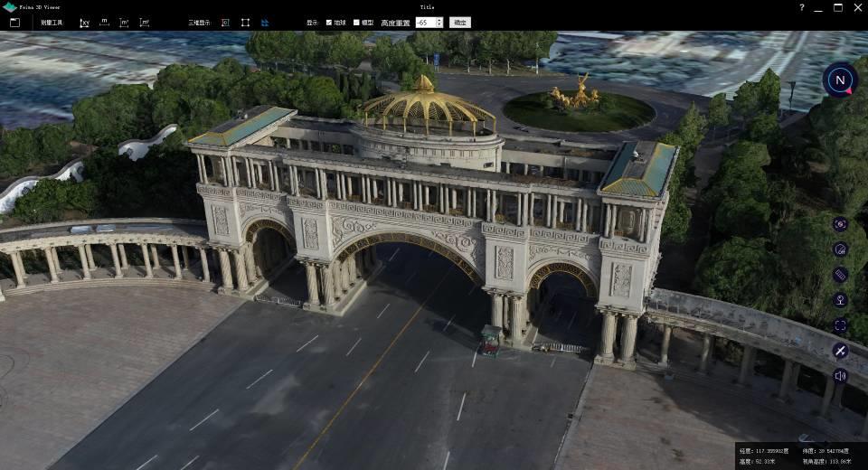Screen dimensions: 868x470
Task: Decrease height offset with down stepper arrow
Action: pos(439,25)
